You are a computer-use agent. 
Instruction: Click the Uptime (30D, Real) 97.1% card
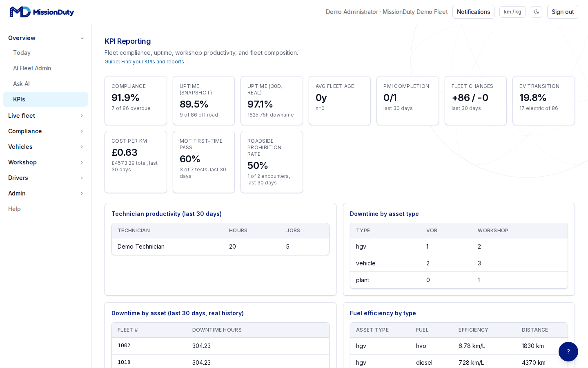[272, 101]
